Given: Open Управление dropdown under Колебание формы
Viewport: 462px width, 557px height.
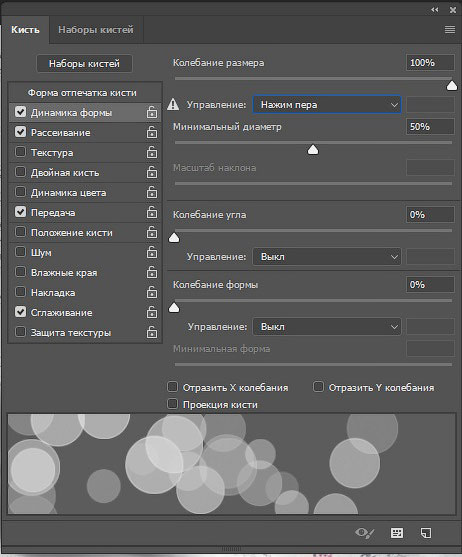Looking at the screenshot, I should pyautogui.click(x=327, y=327).
